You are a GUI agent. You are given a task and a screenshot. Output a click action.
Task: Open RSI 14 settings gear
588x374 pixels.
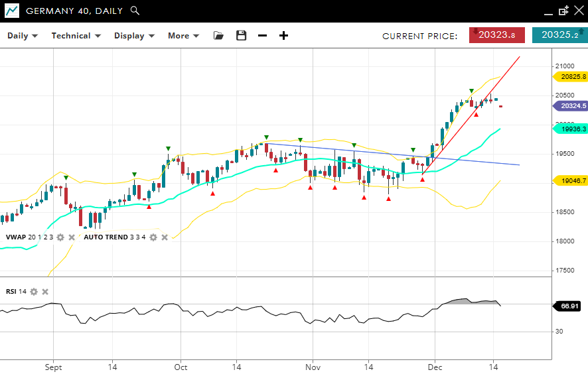click(x=34, y=292)
